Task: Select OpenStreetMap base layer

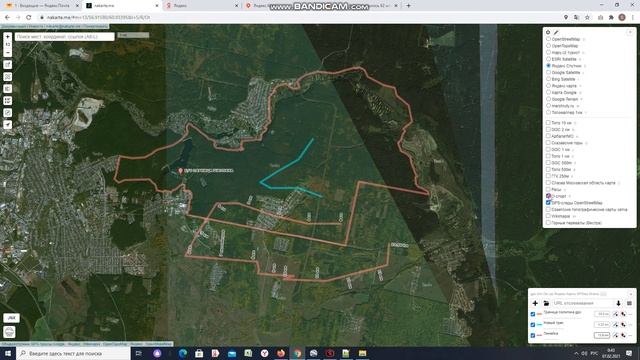Action: 548,39
